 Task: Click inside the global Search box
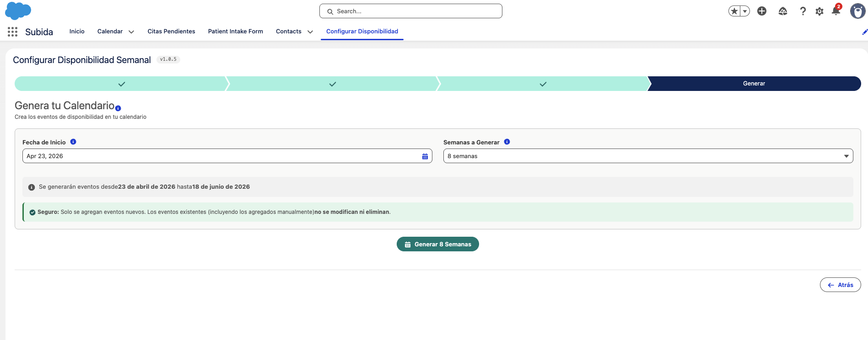(x=410, y=11)
